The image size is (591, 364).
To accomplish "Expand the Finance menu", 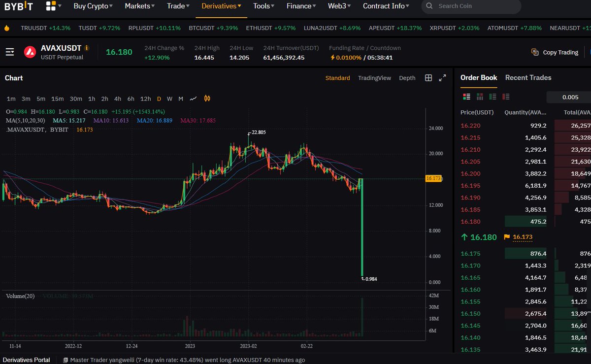I will pos(301,6).
